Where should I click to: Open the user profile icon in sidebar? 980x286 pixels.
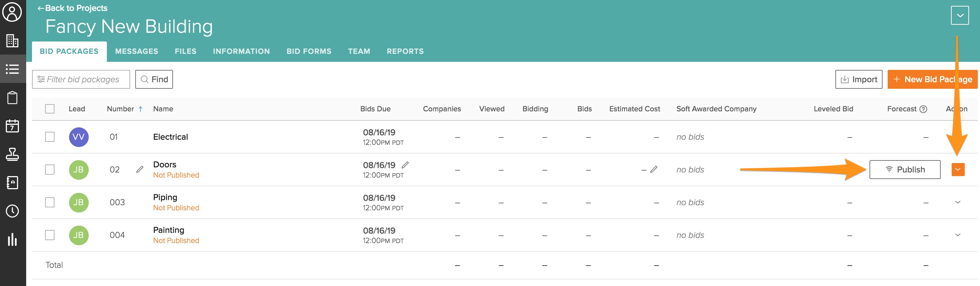(12, 12)
